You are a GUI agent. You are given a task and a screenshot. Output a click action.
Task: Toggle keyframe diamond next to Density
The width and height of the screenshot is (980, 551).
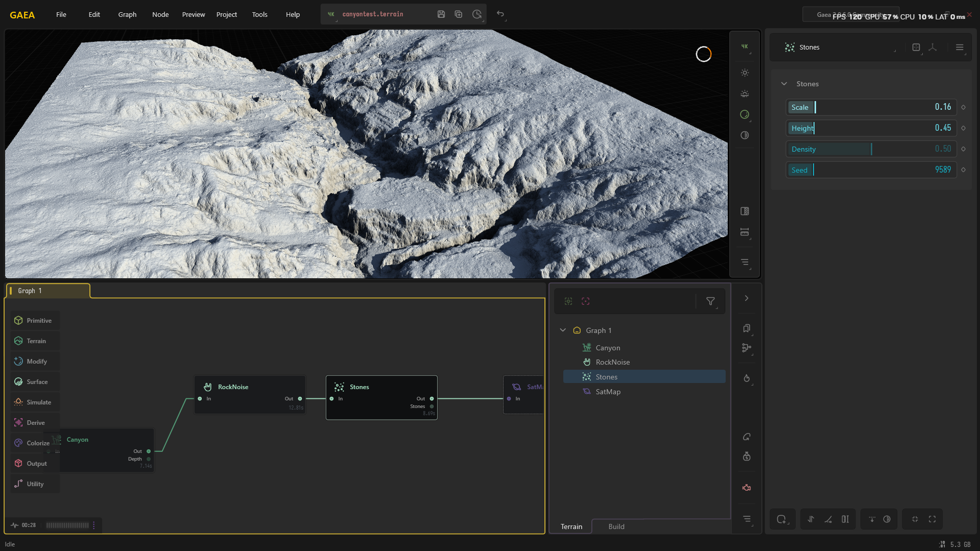tap(964, 149)
